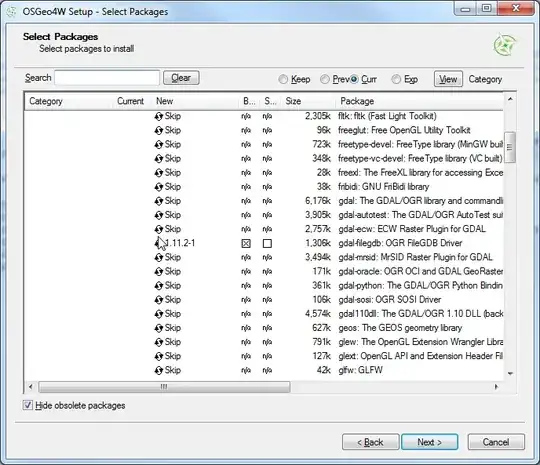540x465 pixels.
Task: Select gdal-filegdb: OGR FileGDB Driver text
Action: coord(400,244)
